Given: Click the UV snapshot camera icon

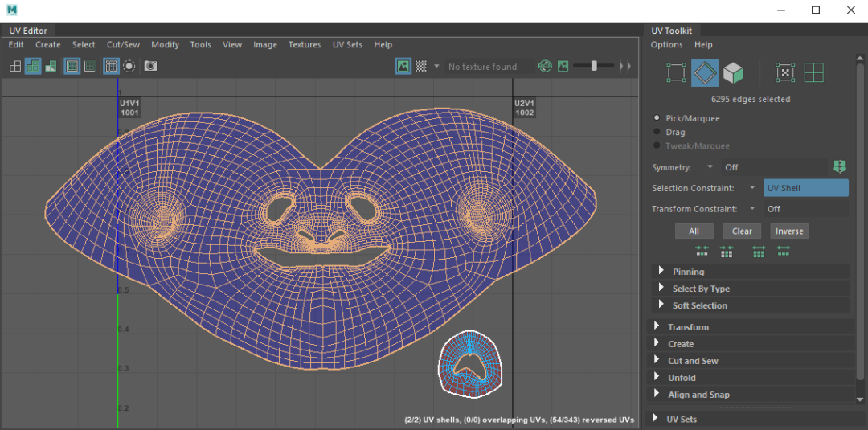Looking at the screenshot, I should [150, 67].
